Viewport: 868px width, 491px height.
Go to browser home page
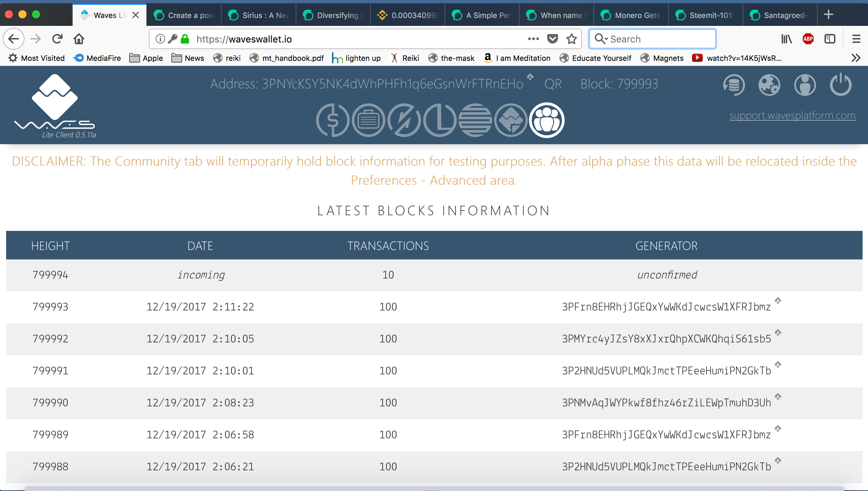click(79, 39)
